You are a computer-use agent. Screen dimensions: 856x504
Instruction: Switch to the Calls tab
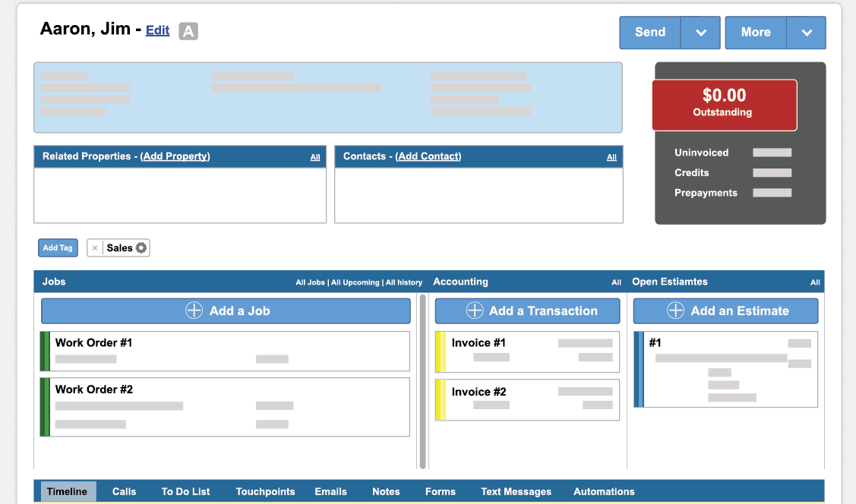pyautogui.click(x=125, y=491)
